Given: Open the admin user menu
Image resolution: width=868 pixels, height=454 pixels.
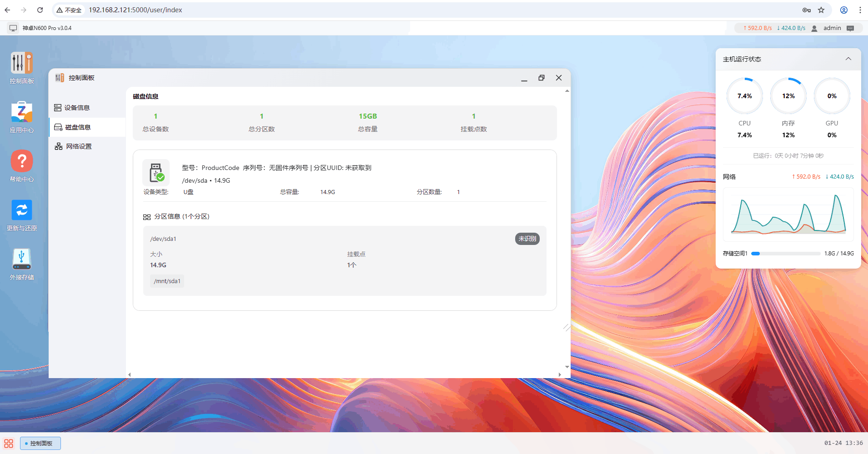Looking at the screenshot, I should tap(832, 28).
